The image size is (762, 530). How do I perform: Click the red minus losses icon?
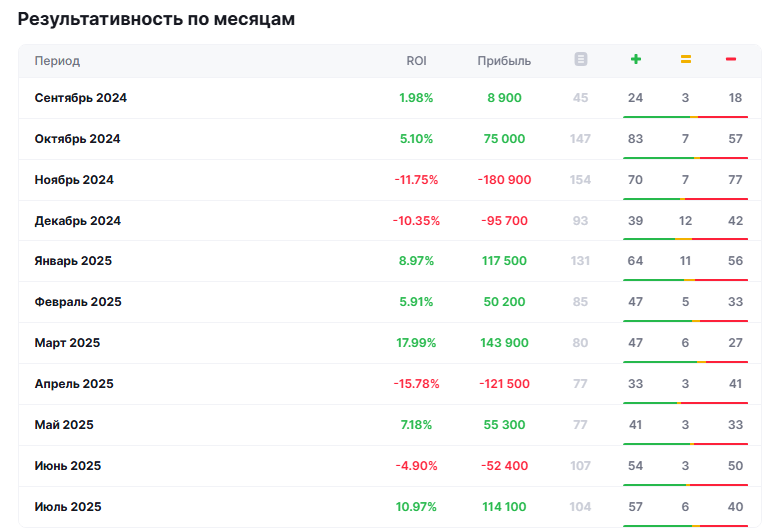tap(731, 60)
